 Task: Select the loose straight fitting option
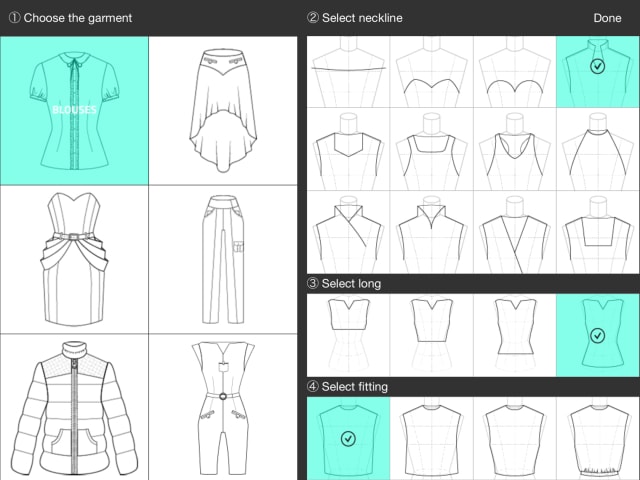(515, 438)
